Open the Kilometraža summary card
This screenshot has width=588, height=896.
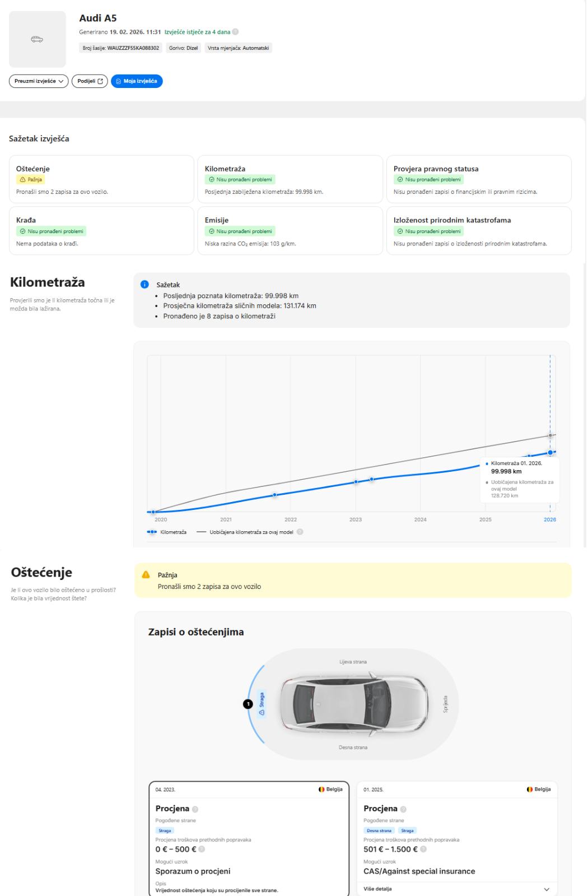(x=290, y=179)
